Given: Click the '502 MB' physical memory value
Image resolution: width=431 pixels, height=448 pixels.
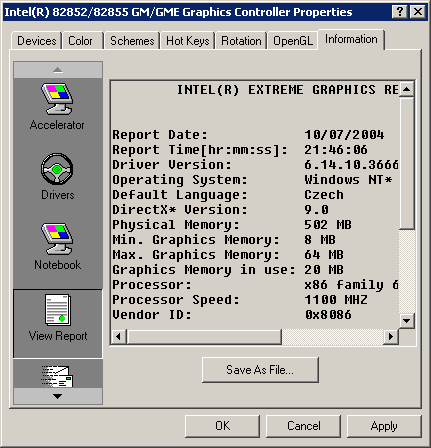Looking at the screenshot, I should pos(328,225).
